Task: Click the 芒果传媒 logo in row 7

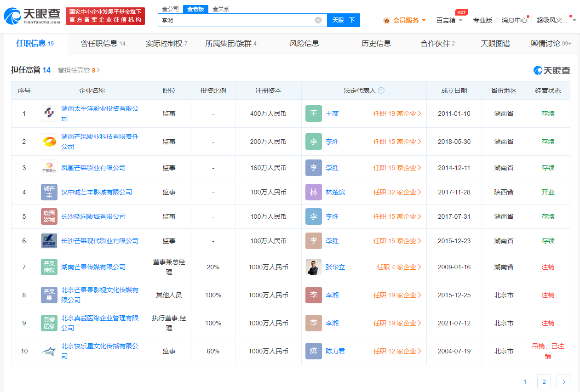Action: click(49, 267)
